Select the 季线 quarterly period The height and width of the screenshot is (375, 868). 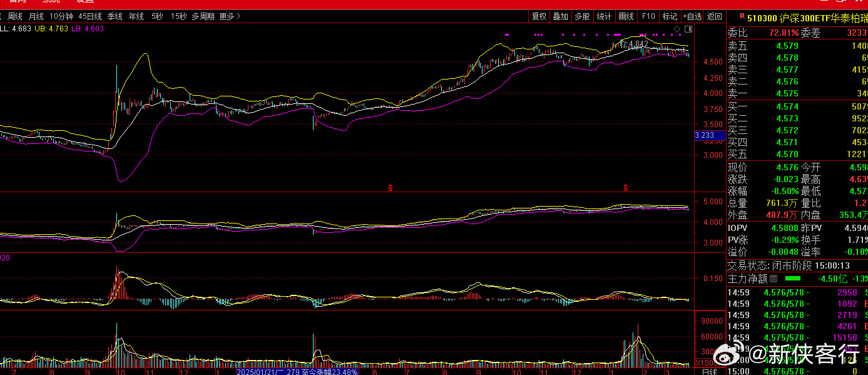tap(115, 16)
